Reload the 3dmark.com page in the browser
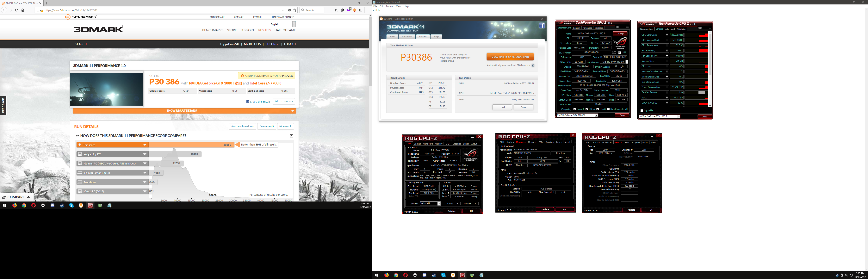 coord(16,10)
